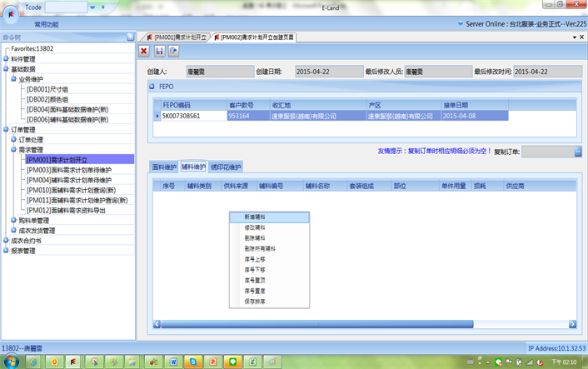Click the horizontal scrollbar under the accessory grid
The width and height of the screenshot is (588, 369).
[x=362, y=323]
